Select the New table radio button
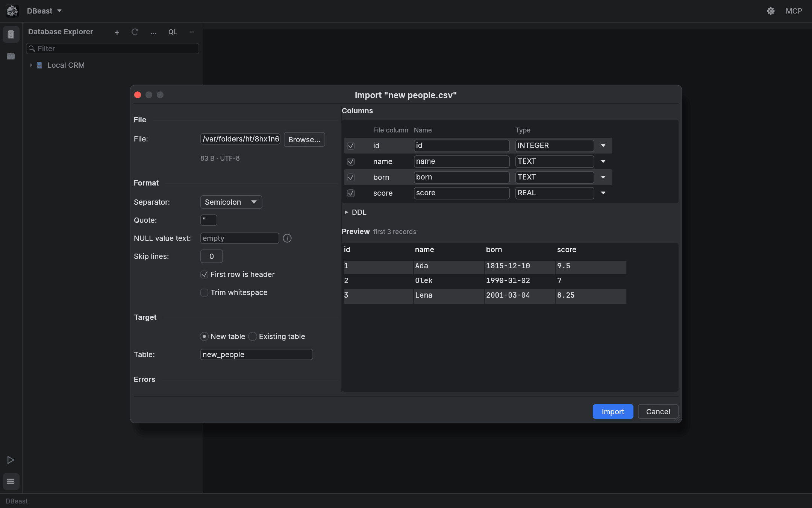The width and height of the screenshot is (812, 508). pos(204,336)
